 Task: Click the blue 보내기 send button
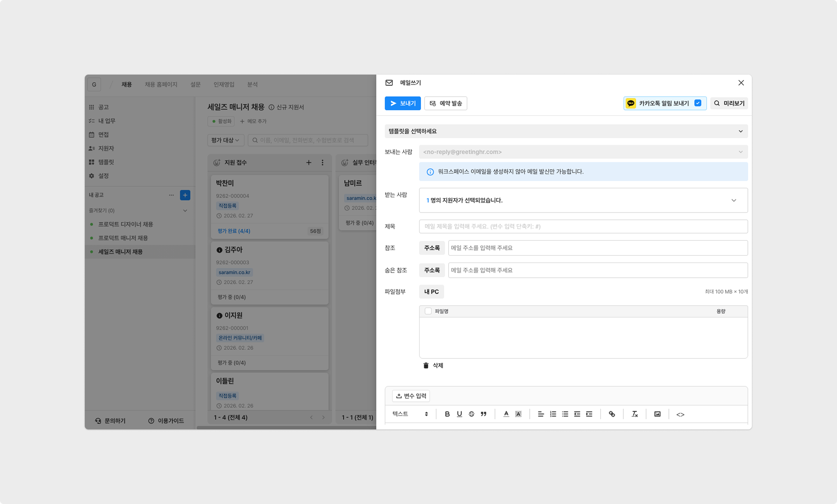click(403, 103)
